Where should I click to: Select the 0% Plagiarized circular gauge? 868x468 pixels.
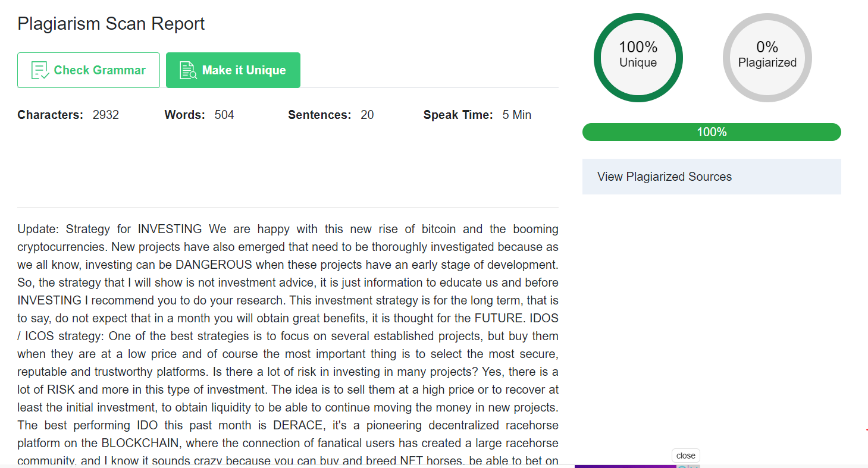coord(767,58)
